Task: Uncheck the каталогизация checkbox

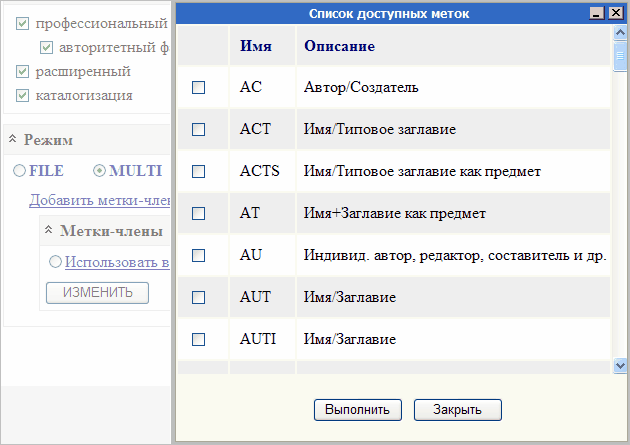Action: click(23, 96)
